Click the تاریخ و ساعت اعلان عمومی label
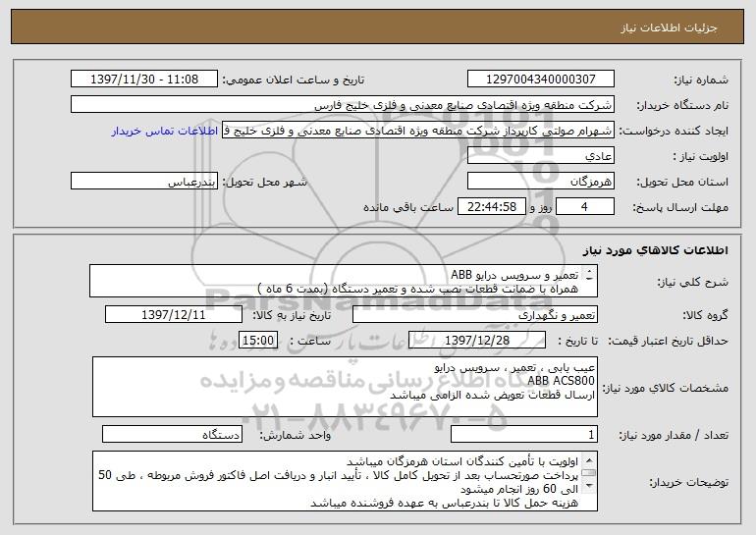This screenshot has height=535, width=756. click(294, 80)
